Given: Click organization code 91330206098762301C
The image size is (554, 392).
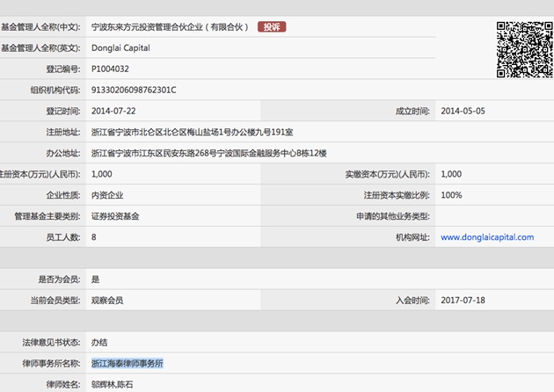Looking at the screenshot, I should pos(134,90).
